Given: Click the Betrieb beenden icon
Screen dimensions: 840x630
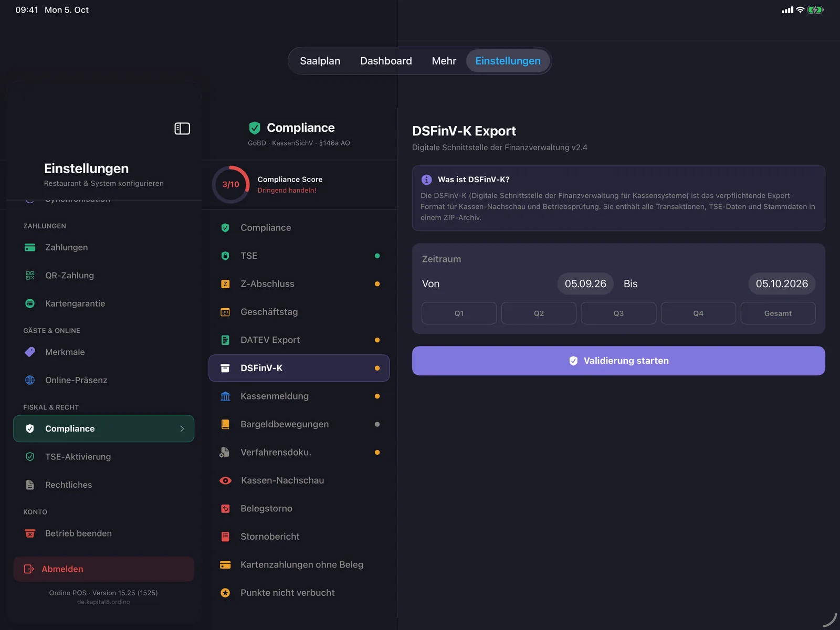Looking at the screenshot, I should (x=30, y=533).
